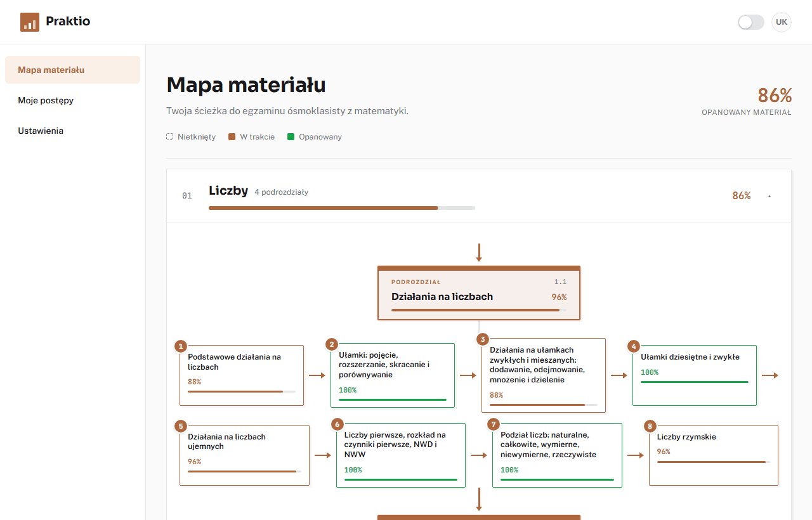Viewport: 812px width, 520px height.
Task: Open Ułamki: pojęcie, rozszerzanie, skracanie topic
Action: coord(393,375)
